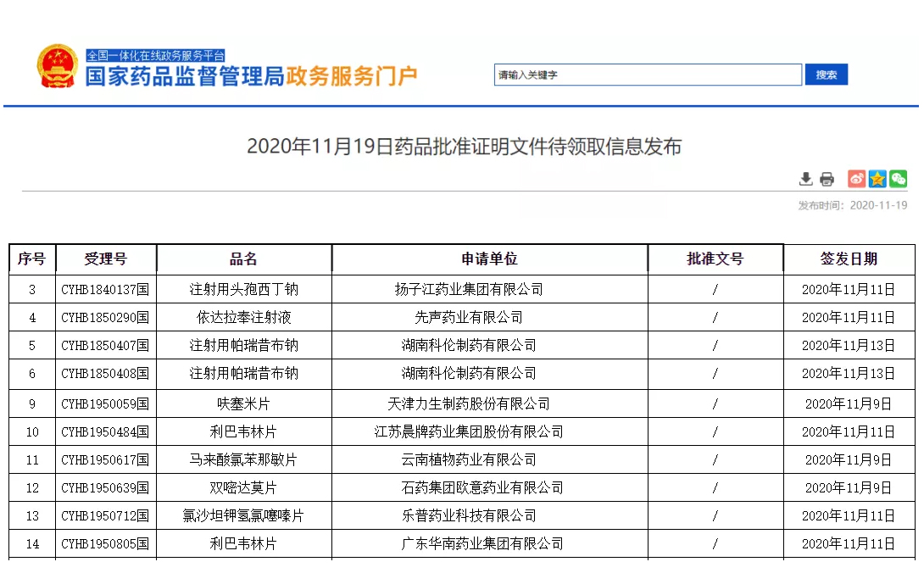Screen dimensions: 924x573
Task: Click applicant 广东华南药业集团有限公司
Action: pyautogui.click(x=482, y=543)
